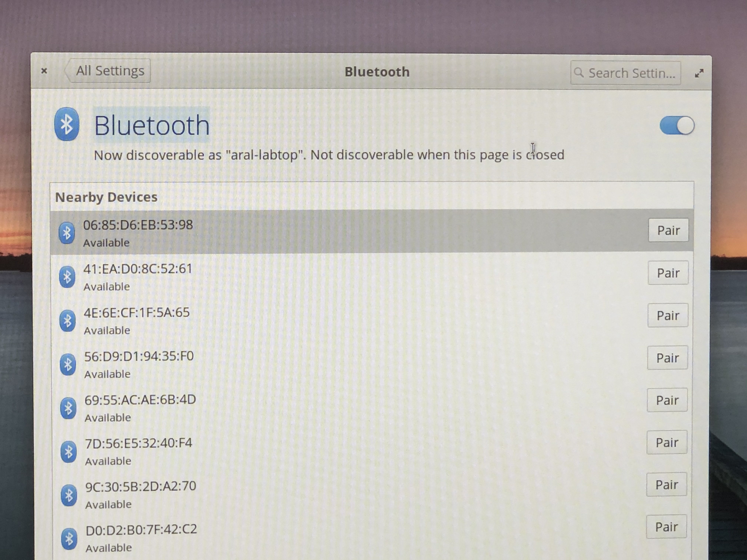Screen dimensions: 747x560
Task: Click the highlighted Bluetooth page title
Action: (152, 125)
